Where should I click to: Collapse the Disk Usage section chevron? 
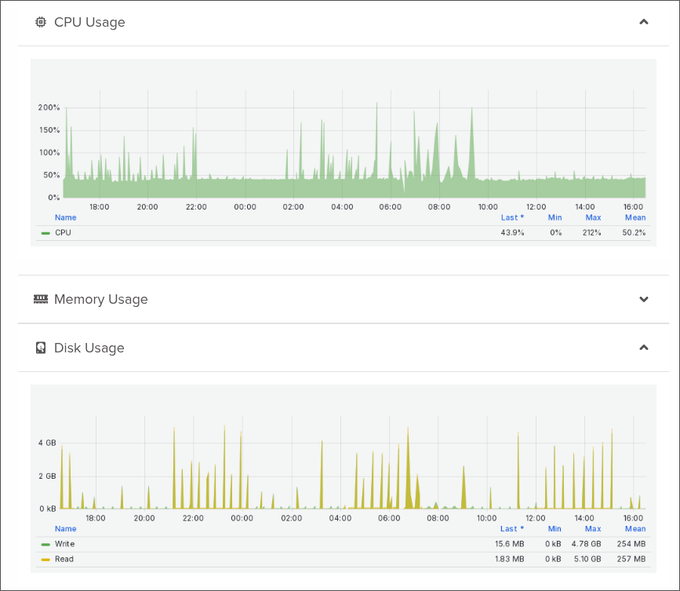pos(644,347)
